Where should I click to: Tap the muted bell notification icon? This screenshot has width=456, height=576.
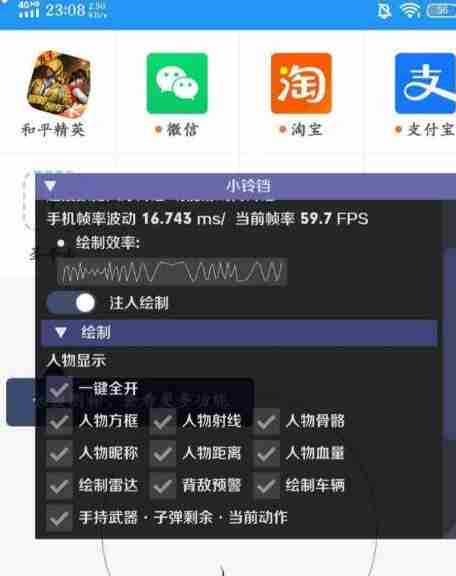point(384,11)
